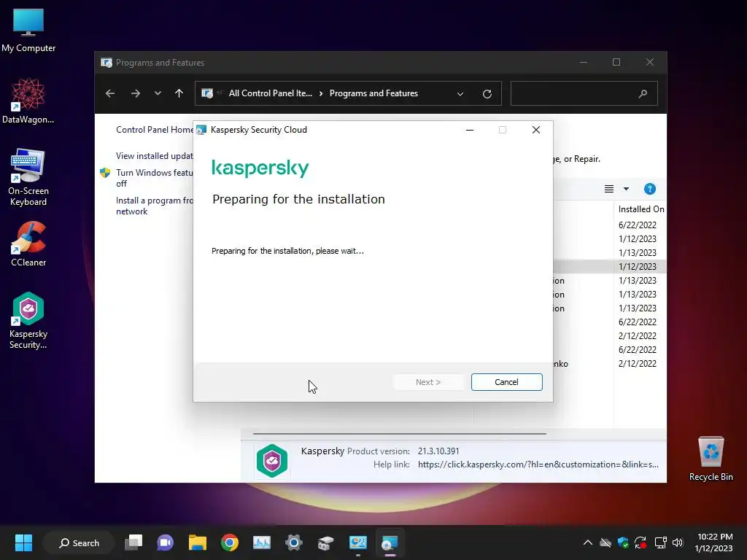Open recent locations dropdown in the explorer
This screenshot has width=747, height=560.
tap(158, 93)
